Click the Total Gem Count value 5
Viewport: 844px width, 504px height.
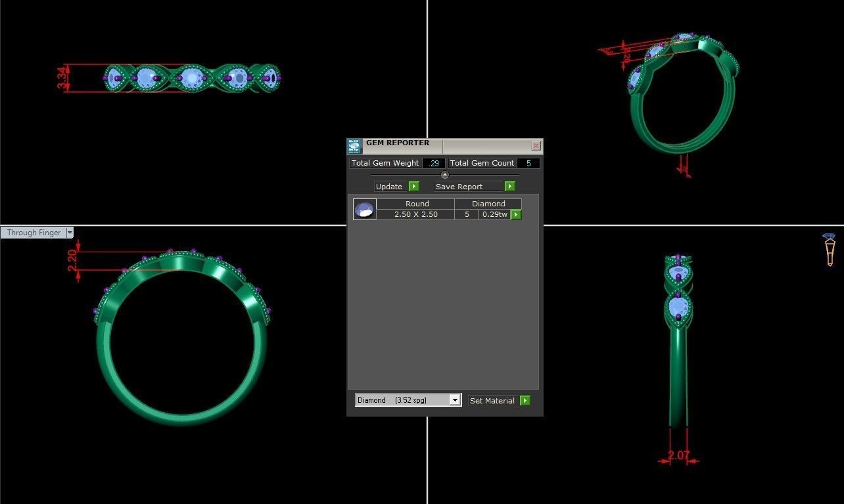[528, 163]
